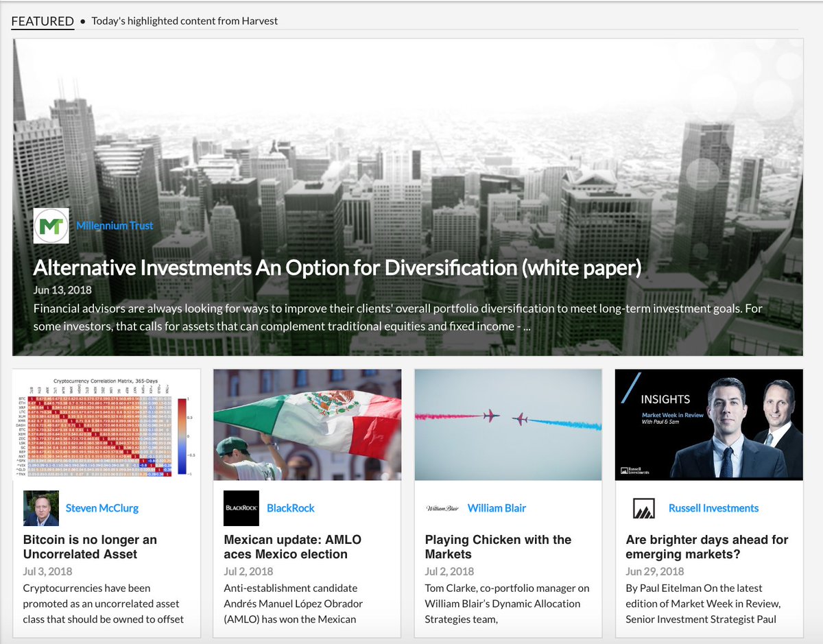Click the BlackRock logo icon
Viewport: 823px width, 644px height.
pyautogui.click(x=241, y=508)
